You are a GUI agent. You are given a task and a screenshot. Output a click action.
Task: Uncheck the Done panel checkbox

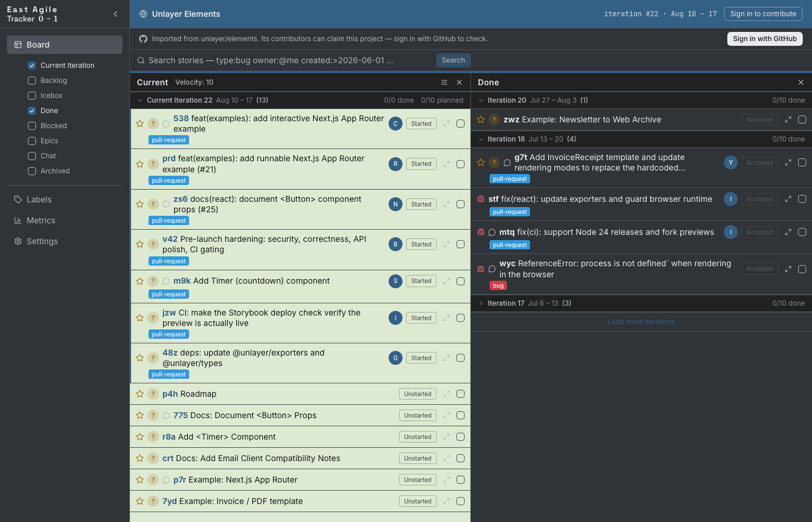[x=32, y=111]
